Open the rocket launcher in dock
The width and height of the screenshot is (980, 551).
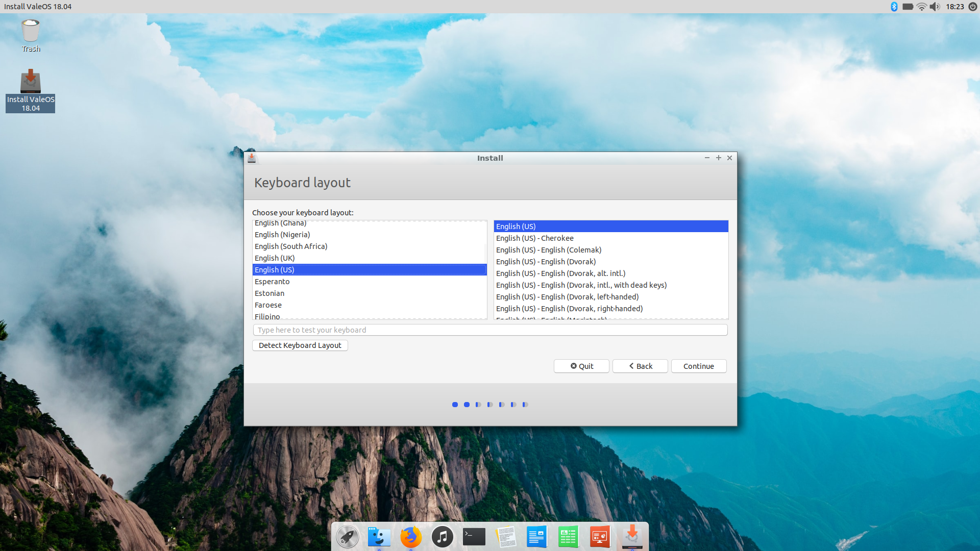click(x=348, y=537)
